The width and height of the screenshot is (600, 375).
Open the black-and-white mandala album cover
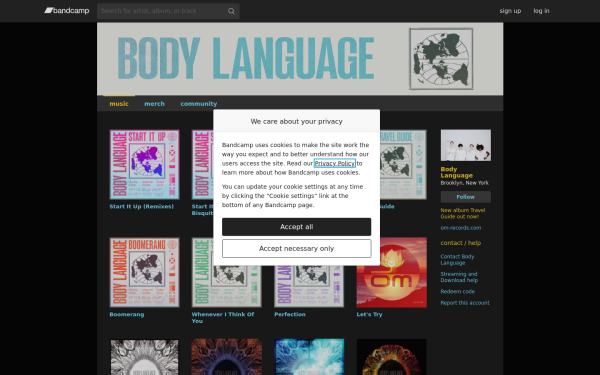[144, 357]
